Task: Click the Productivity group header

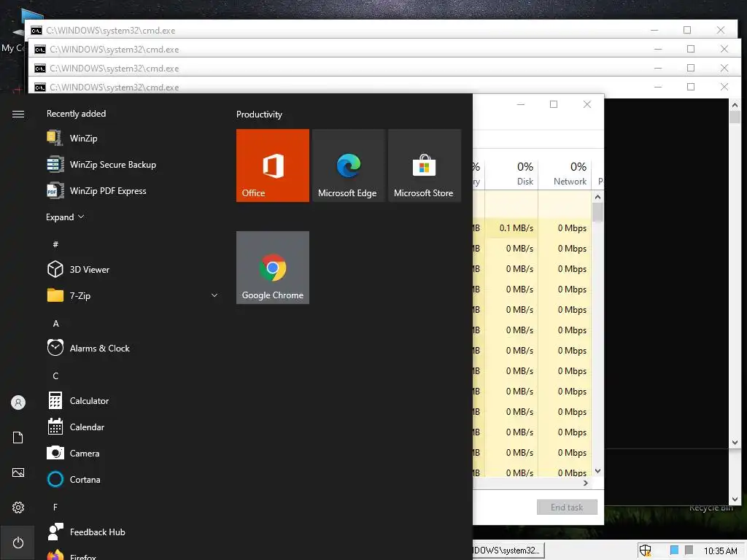Action: [259, 114]
